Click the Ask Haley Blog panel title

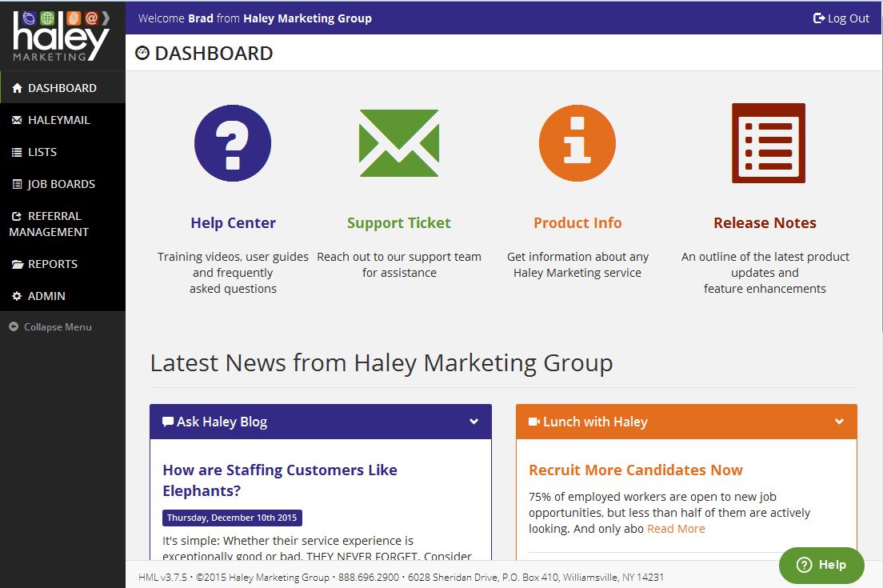point(222,422)
